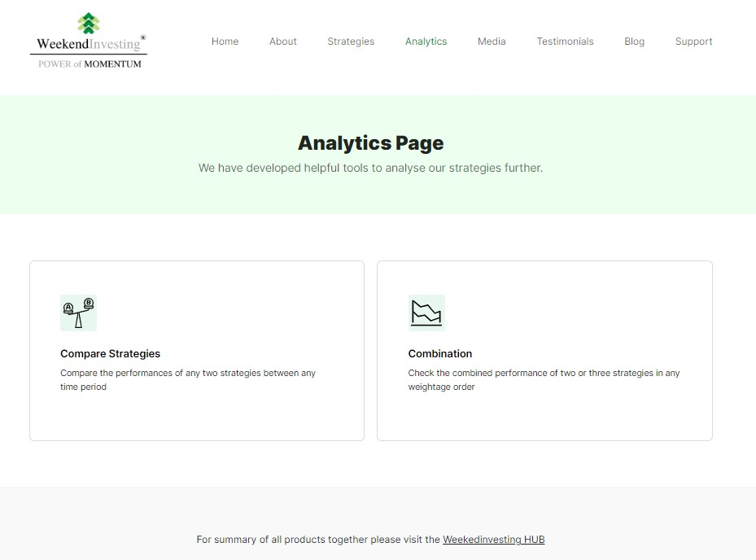
Task: Click the Compare Strategies balance scale icon
Action: (79, 313)
